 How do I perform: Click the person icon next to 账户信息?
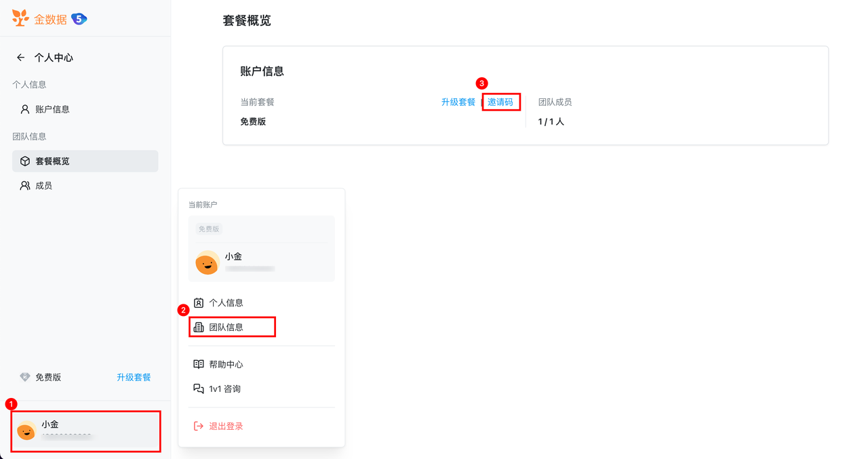25,109
